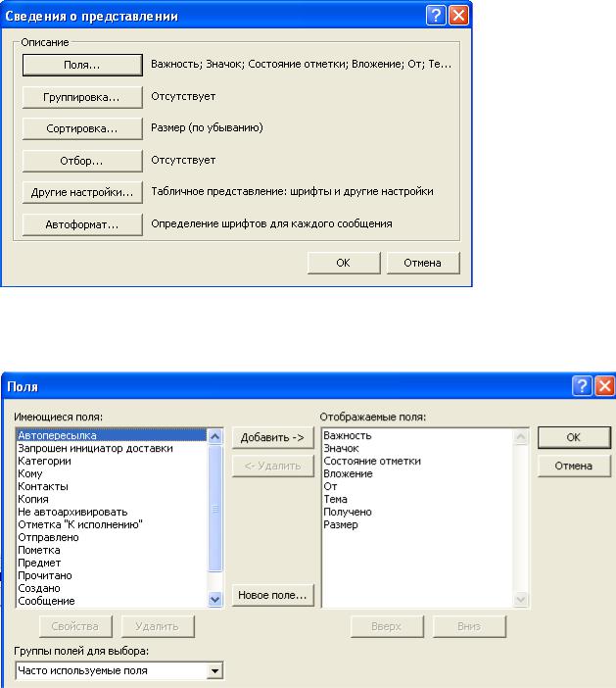Open the Сортировка... button
Viewport: 616px width, 688px height.
pos(82,128)
